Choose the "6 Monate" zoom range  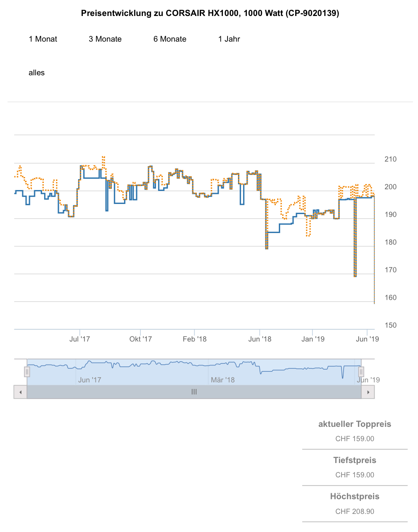(170, 39)
